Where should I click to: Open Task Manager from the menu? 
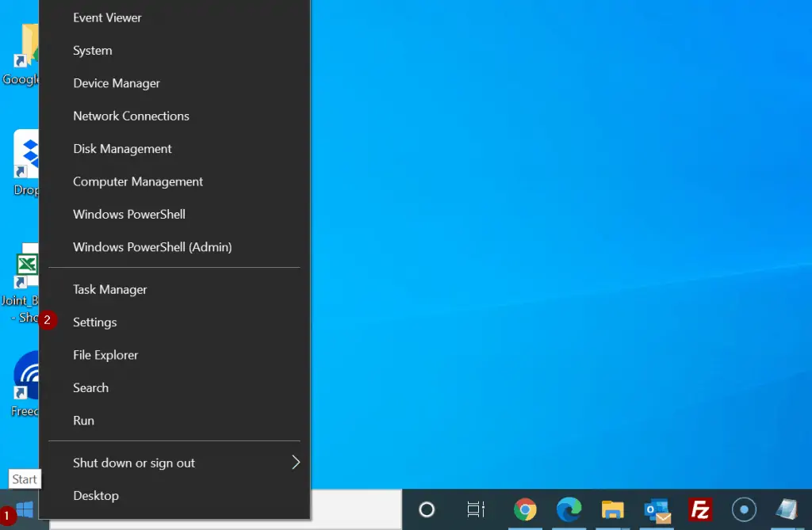110,290
